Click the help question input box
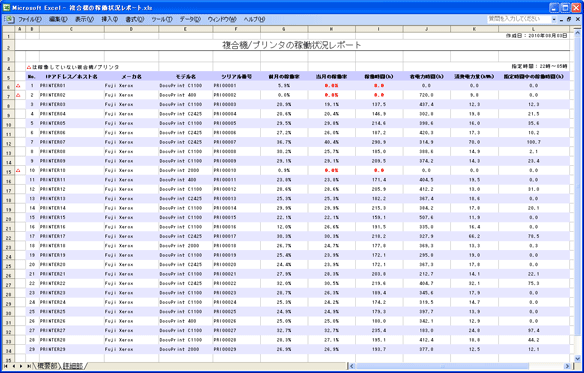Viewport: 584px width, 373px height. click(x=518, y=19)
